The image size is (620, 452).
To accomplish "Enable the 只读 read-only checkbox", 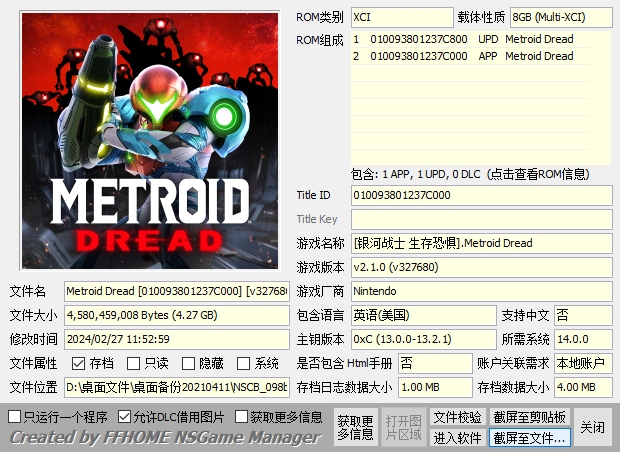I will (x=133, y=363).
